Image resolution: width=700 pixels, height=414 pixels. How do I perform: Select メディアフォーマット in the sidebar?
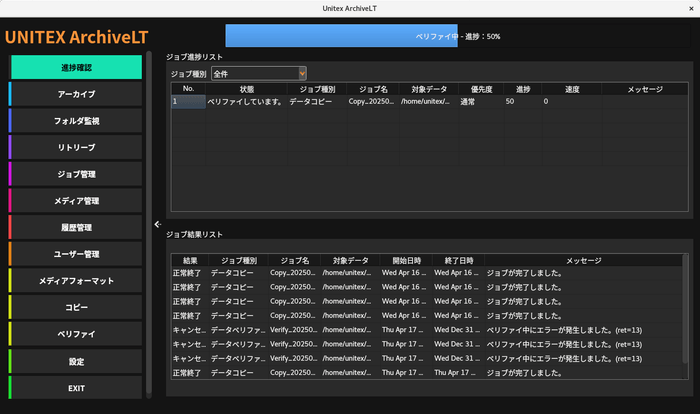click(76, 281)
